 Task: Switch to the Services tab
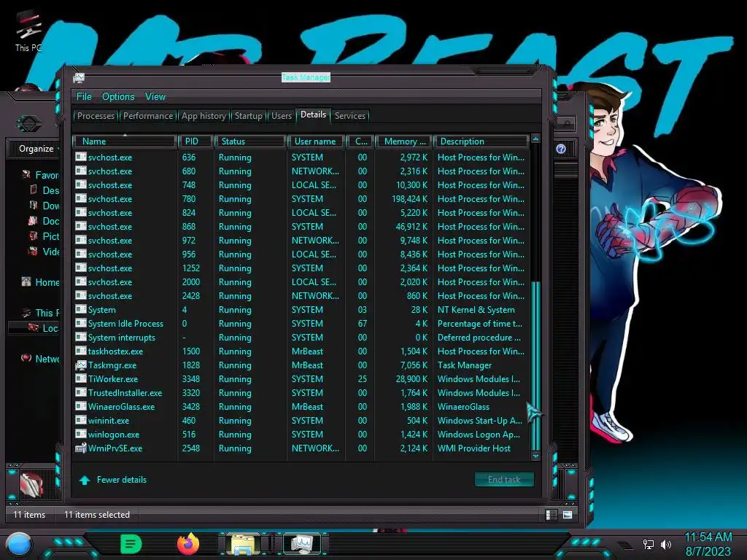click(349, 116)
